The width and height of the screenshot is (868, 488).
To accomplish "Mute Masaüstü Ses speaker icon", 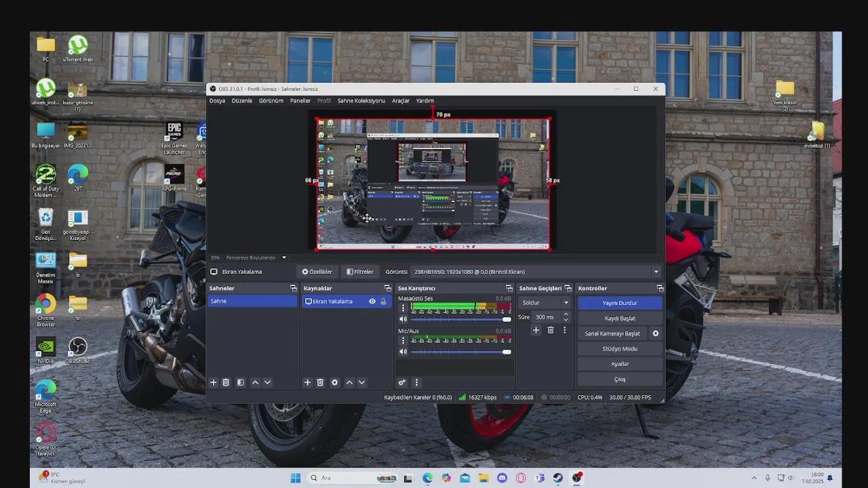I will (403, 319).
